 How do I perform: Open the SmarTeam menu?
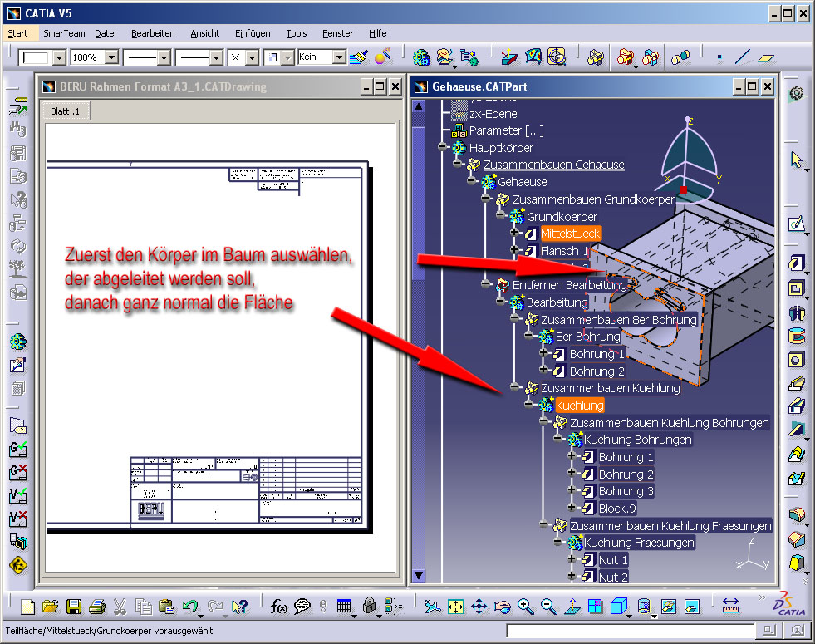64,33
